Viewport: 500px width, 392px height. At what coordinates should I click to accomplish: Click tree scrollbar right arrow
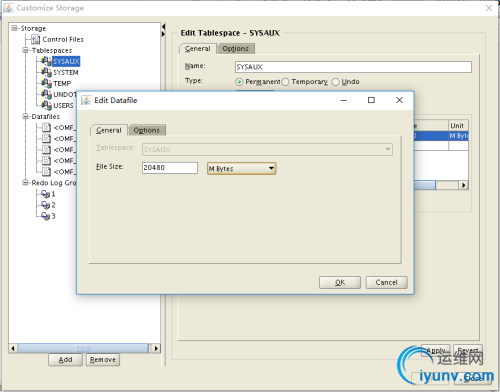[x=156, y=348]
